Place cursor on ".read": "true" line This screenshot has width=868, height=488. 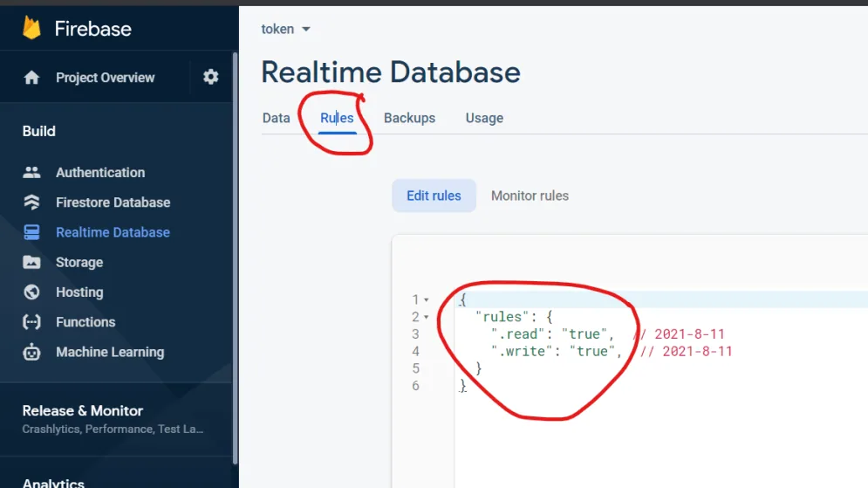pos(552,334)
